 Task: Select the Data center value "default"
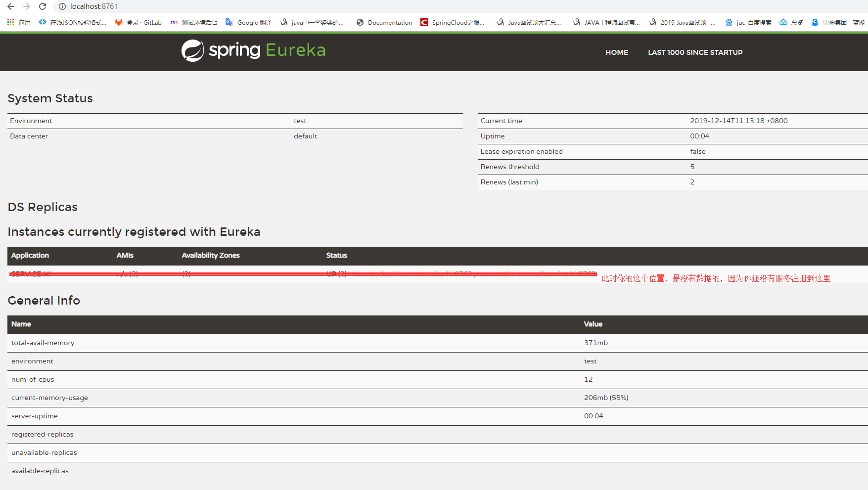pos(306,136)
